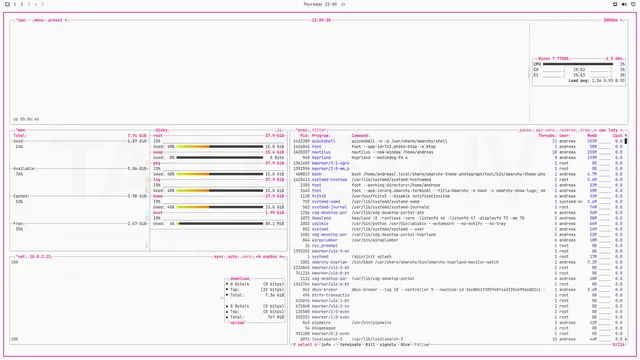The image size is (640, 360).
Task: Select the systemd-hostnam process row
Action: click(458, 180)
